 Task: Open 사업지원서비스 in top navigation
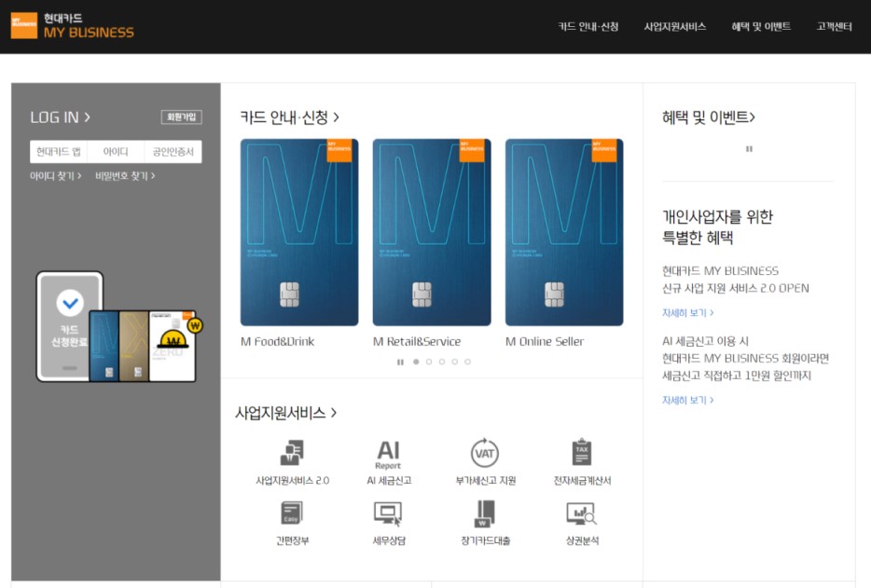pyautogui.click(x=675, y=27)
